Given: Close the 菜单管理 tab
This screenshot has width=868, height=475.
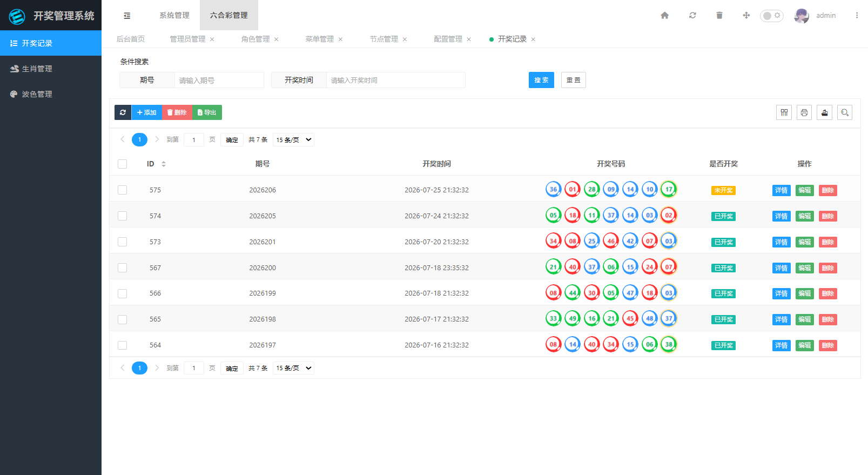Looking at the screenshot, I should [x=340, y=39].
